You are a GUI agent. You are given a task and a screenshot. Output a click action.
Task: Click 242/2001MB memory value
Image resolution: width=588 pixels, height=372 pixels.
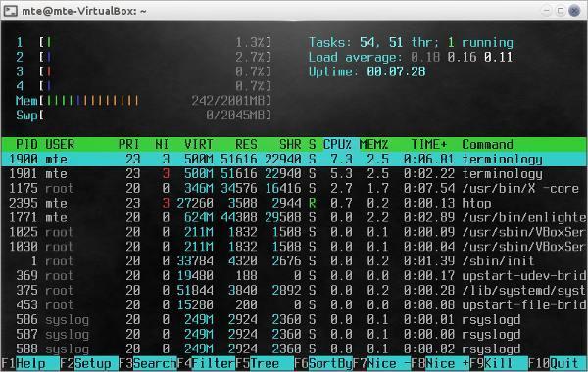click(x=227, y=101)
